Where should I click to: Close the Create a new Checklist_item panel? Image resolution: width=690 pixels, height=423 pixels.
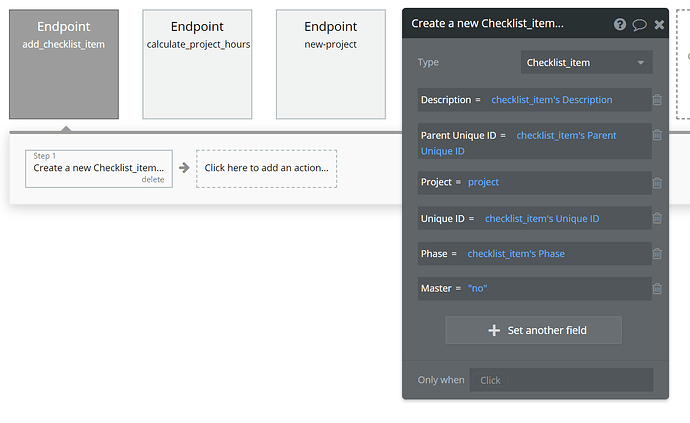(659, 24)
